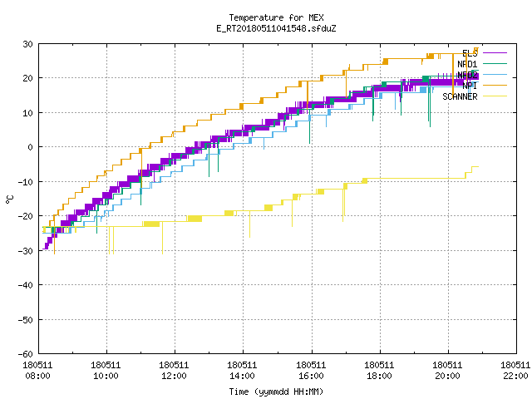The height and width of the screenshot is (399, 532).
Task: Click the y-axis label -60
Action: point(26,354)
